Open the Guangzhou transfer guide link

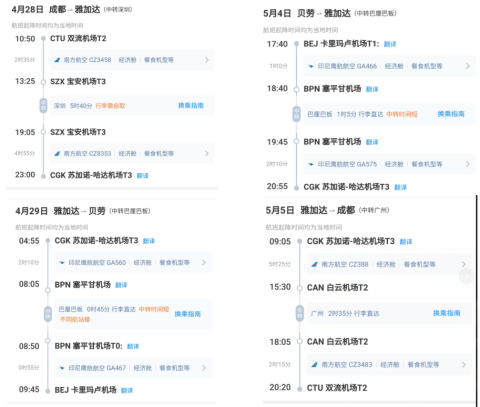tap(447, 313)
